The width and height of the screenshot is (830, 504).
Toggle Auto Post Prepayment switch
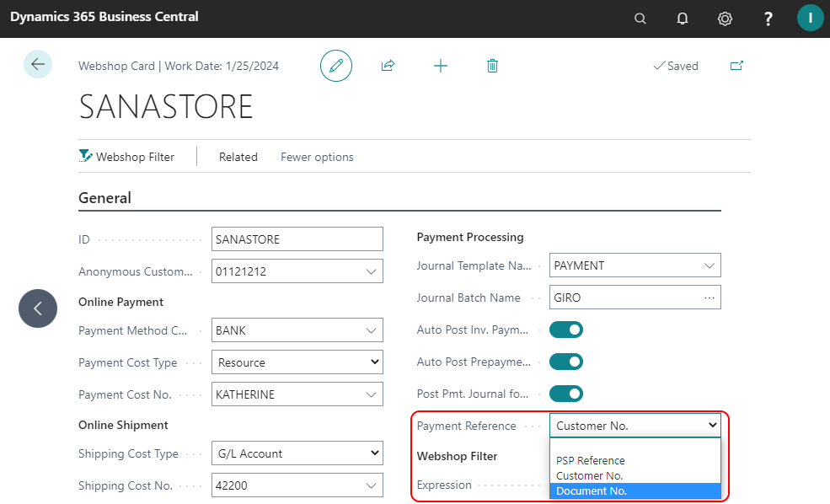pyautogui.click(x=566, y=362)
